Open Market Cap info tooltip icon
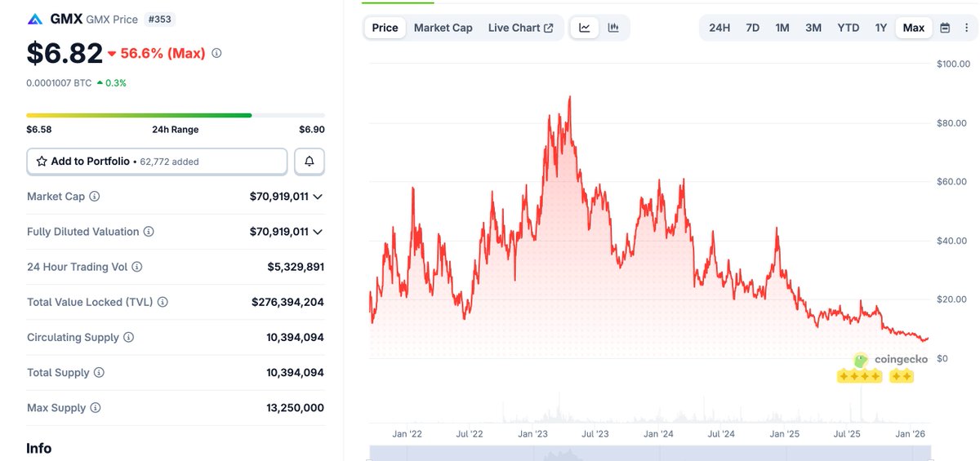Image resolution: width=980 pixels, height=461 pixels. pyautogui.click(x=95, y=197)
